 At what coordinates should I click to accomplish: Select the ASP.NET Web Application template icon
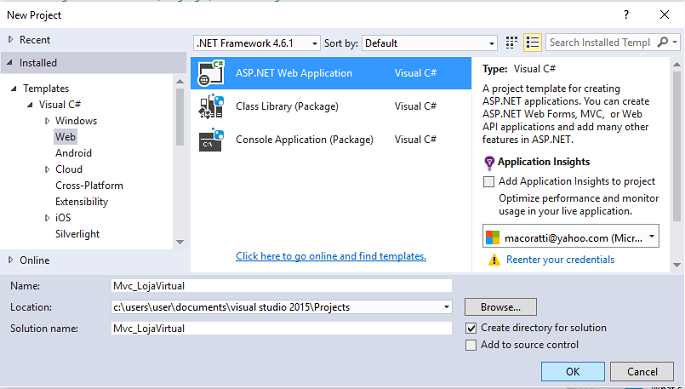[x=211, y=73]
